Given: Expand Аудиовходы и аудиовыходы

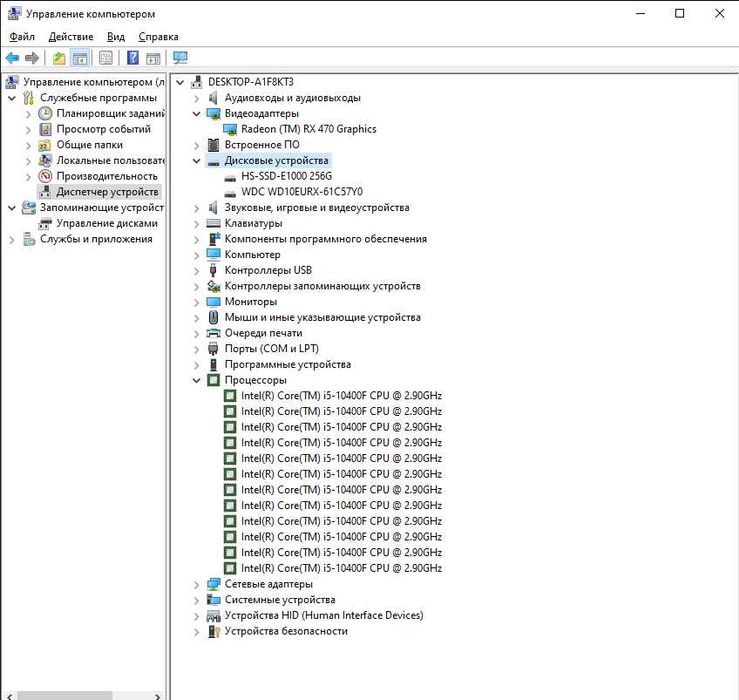Looking at the screenshot, I should [x=197, y=98].
